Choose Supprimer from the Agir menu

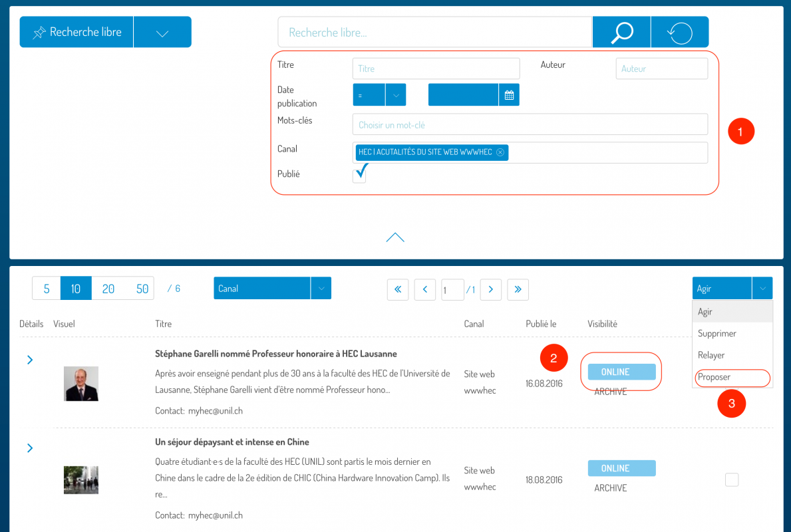[x=716, y=333]
